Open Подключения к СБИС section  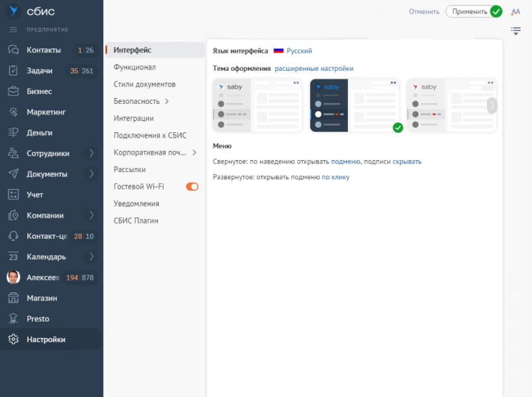pyautogui.click(x=150, y=136)
